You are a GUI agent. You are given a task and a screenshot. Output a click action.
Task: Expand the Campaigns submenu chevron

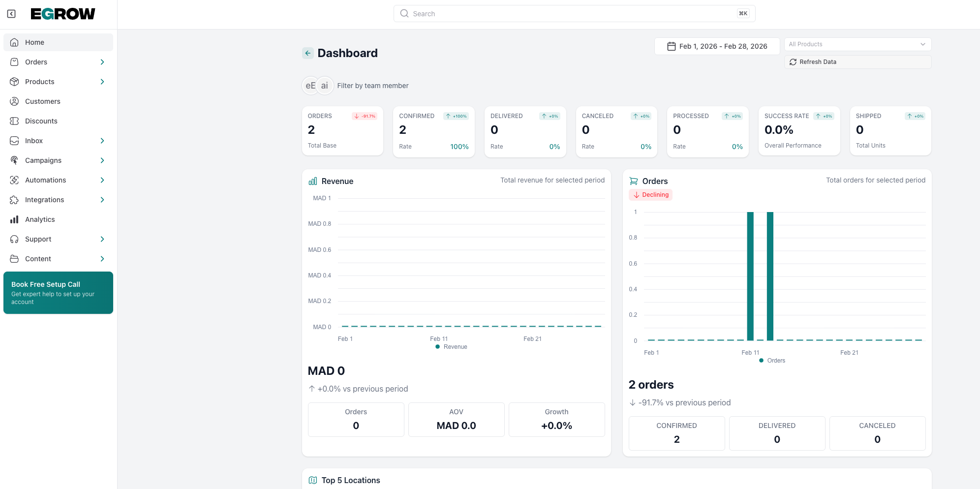click(102, 160)
